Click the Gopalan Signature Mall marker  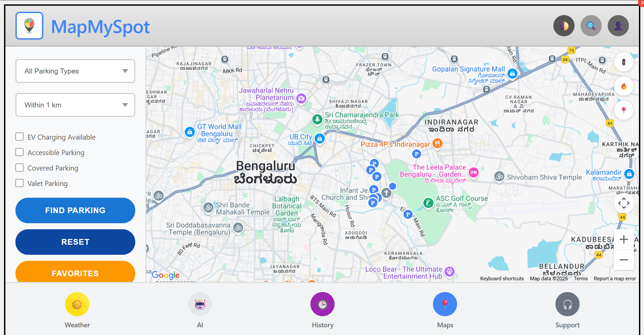512,74
